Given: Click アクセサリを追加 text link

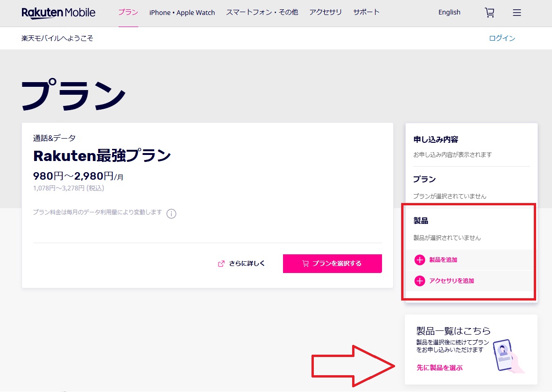Looking at the screenshot, I should click(451, 281).
